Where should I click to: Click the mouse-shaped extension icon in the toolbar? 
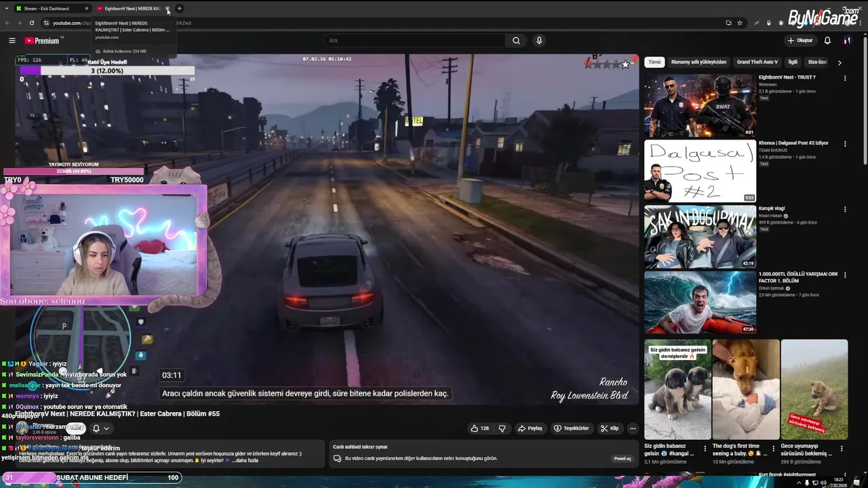[769, 23]
